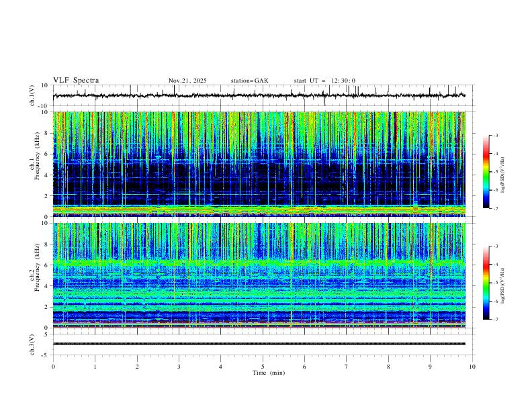This screenshot has height=411, width=532.
Task: Click the "start UT = 12:30:0" header text
Action: (x=324, y=81)
